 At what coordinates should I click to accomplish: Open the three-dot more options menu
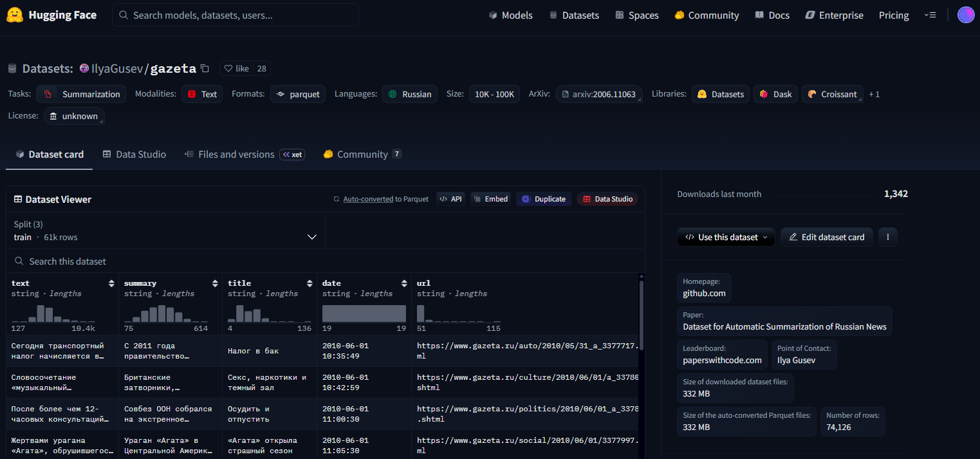click(x=887, y=237)
